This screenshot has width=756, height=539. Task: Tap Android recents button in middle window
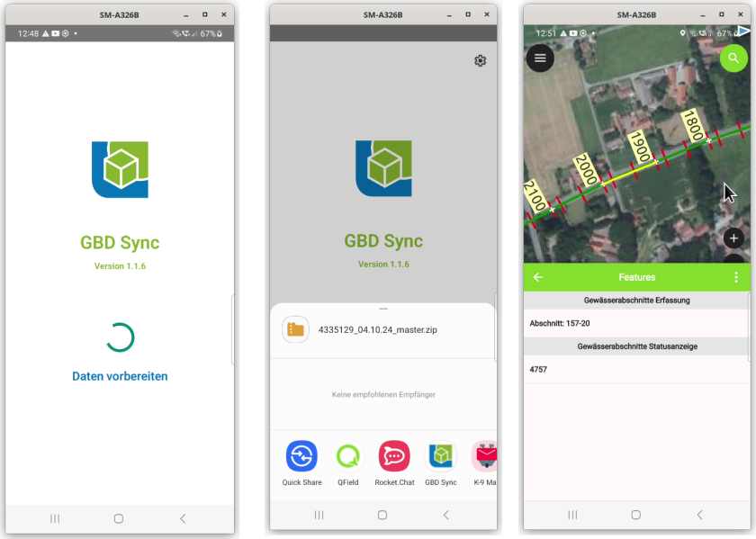(x=319, y=515)
